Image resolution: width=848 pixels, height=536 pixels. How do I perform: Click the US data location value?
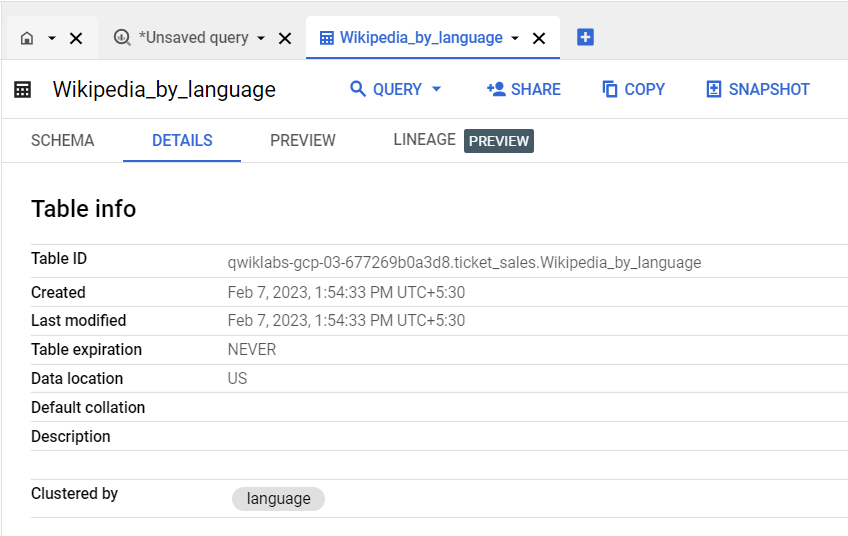tap(237, 378)
